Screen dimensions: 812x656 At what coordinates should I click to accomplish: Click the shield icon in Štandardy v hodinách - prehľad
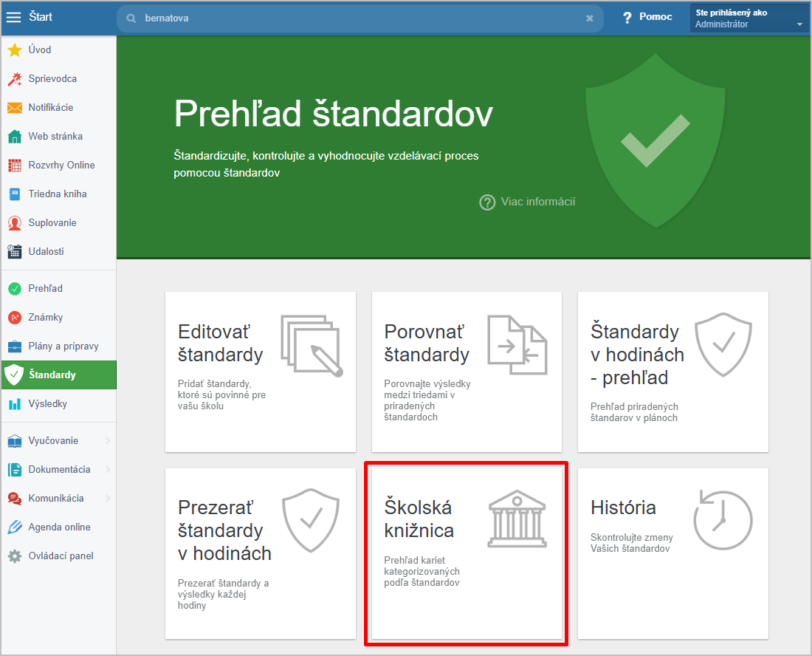(723, 344)
